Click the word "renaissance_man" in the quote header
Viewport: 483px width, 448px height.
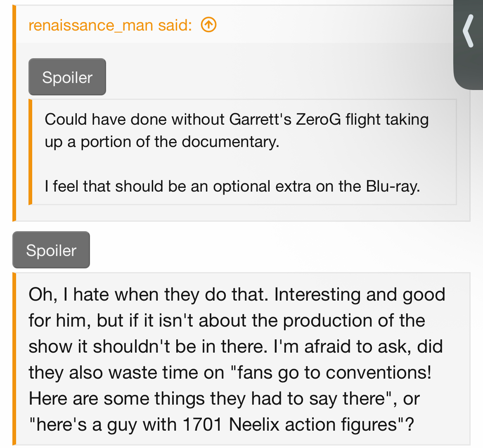click(x=91, y=25)
